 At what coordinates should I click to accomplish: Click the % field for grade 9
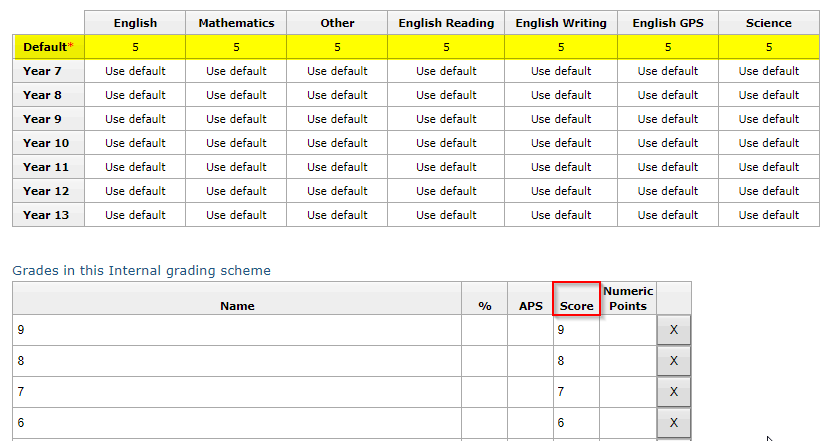[484, 330]
